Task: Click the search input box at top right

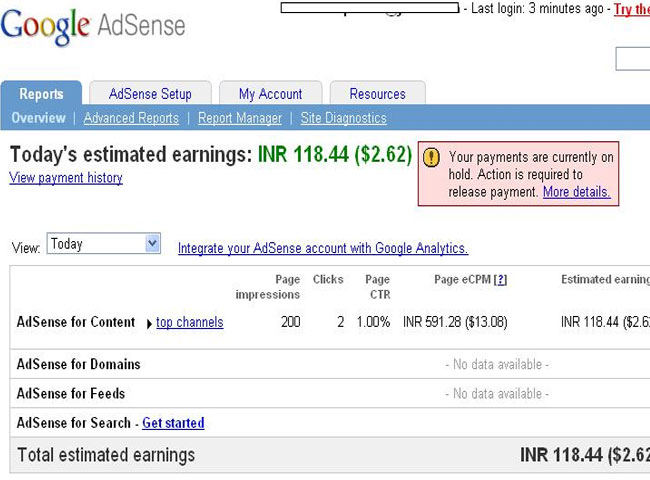Action: [x=633, y=59]
